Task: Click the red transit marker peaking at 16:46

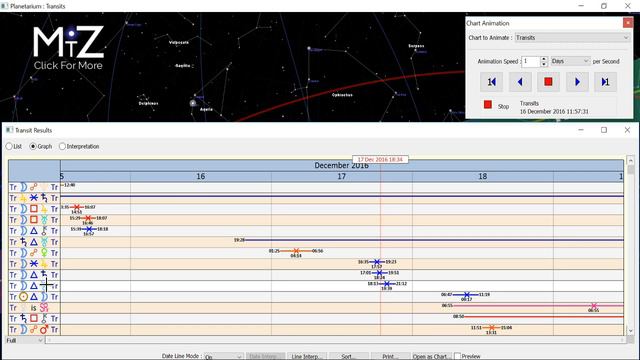Action: pos(88,218)
